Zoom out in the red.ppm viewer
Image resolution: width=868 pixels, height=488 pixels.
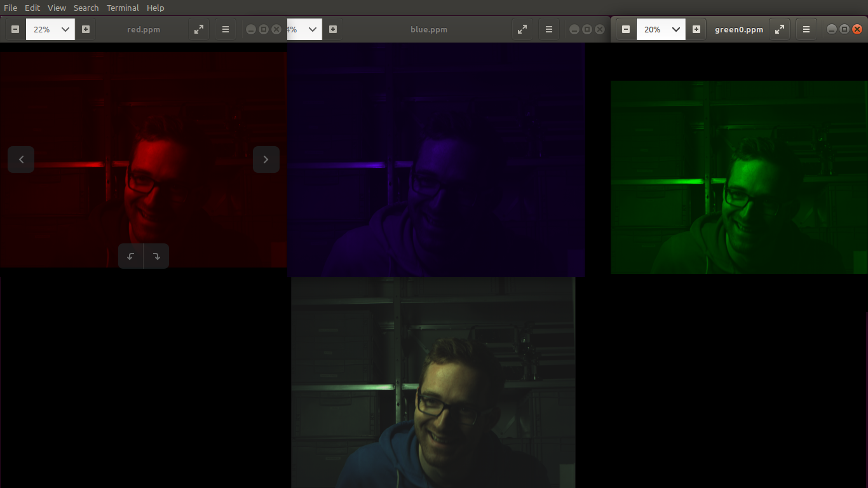point(14,29)
